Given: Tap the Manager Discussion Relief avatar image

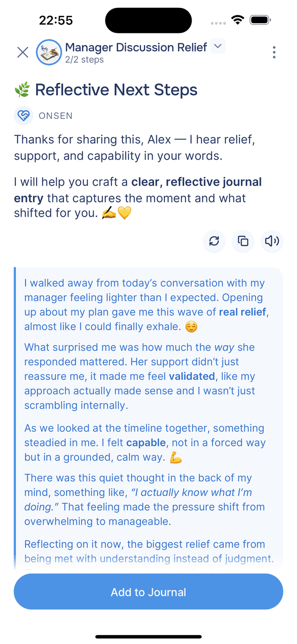Looking at the screenshot, I should (x=49, y=52).
